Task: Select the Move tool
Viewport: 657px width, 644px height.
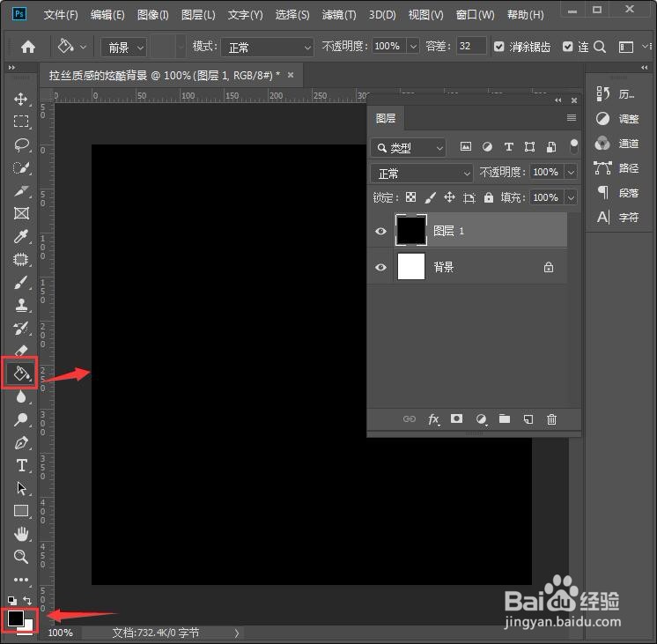Action: pos(21,100)
